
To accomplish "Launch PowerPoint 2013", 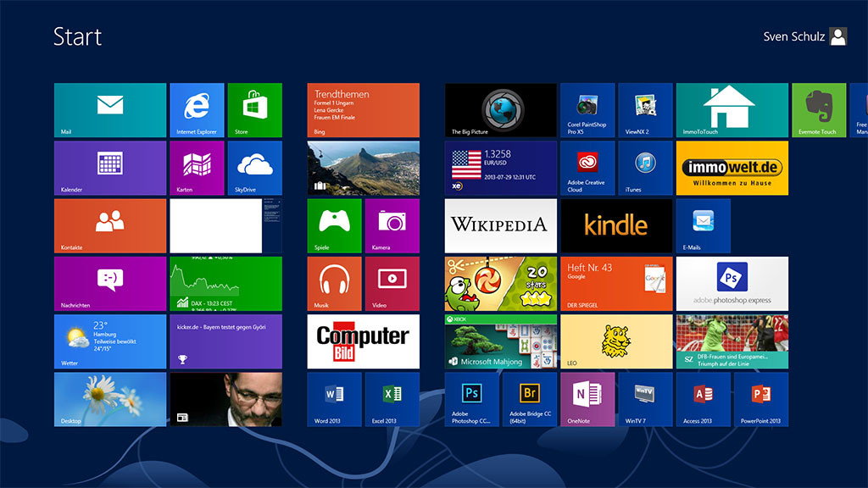I will (761, 400).
